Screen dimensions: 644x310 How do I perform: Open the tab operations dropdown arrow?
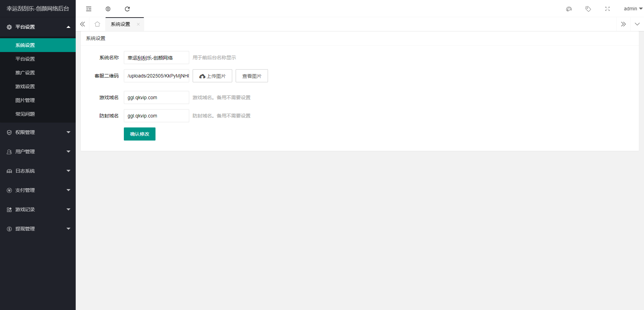[637, 24]
